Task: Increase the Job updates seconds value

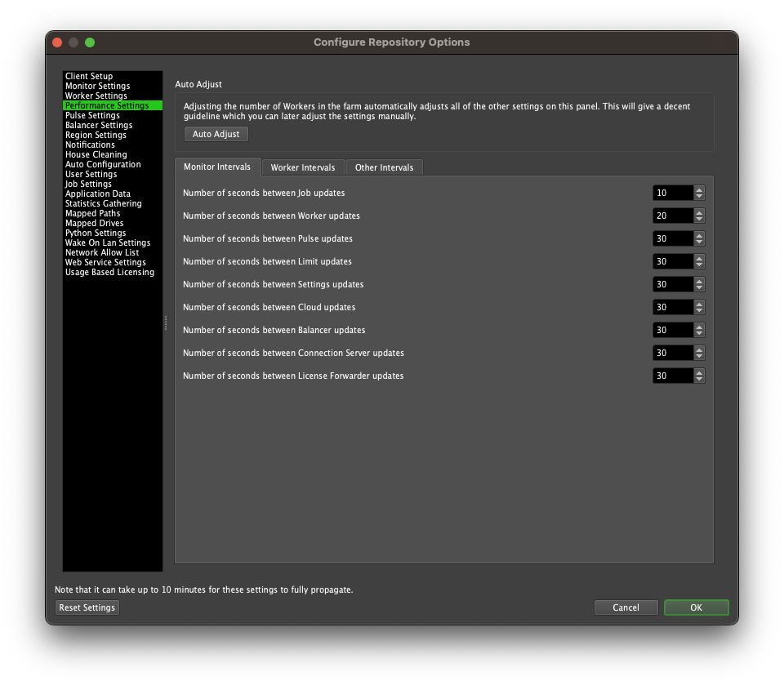Action: (x=699, y=189)
